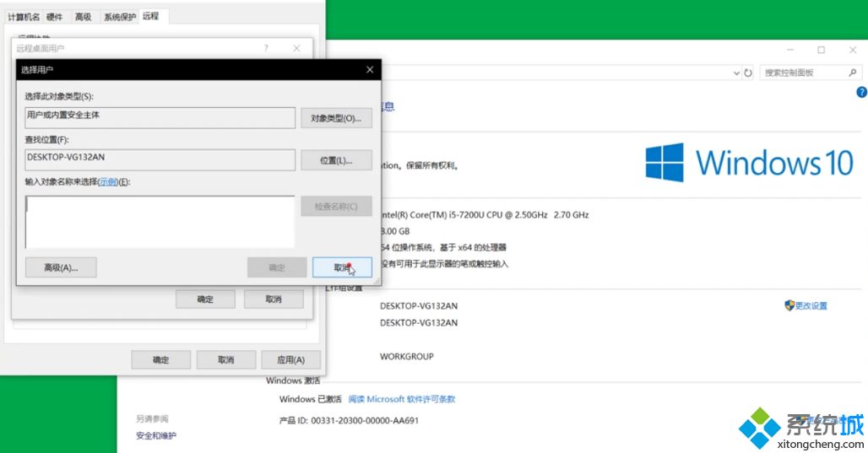
Task: Expand the address bar dropdown arrow
Action: point(736,73)
